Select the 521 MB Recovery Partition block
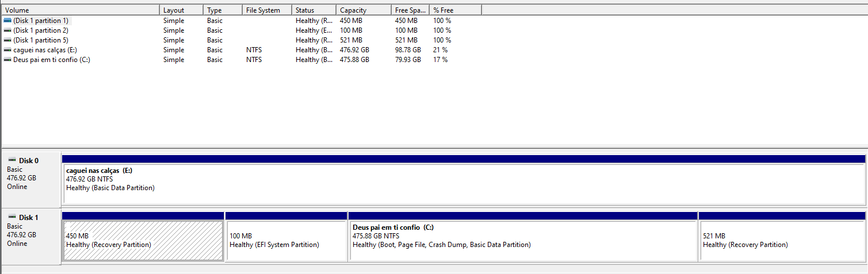 click(x=782, y=236)
